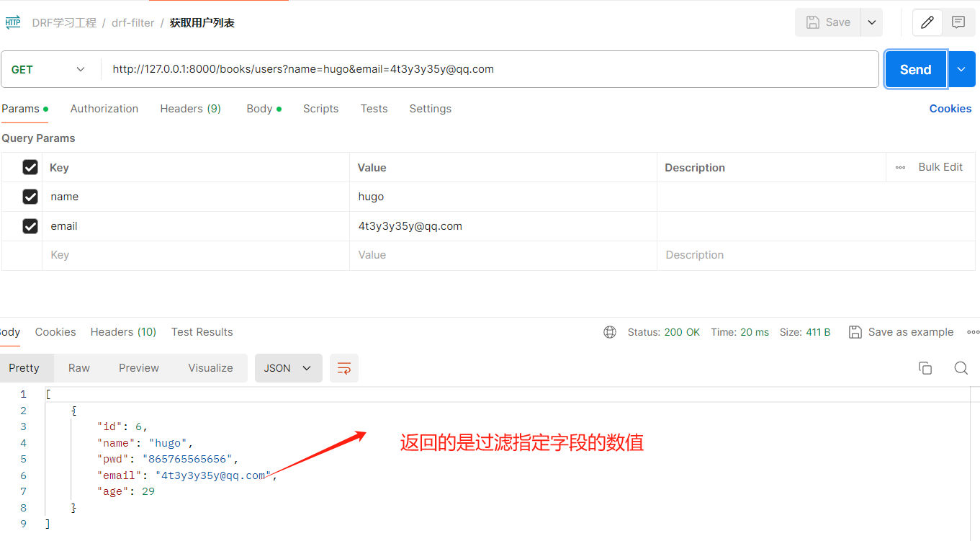The height and width of the screenshot is (541, 980).
Task: Click the request URL field
Action: pos(490,69)
